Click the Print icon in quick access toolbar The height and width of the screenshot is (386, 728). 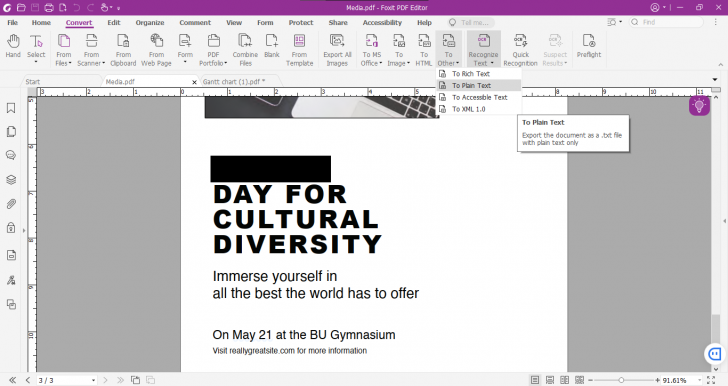click(x=49, y=7)
